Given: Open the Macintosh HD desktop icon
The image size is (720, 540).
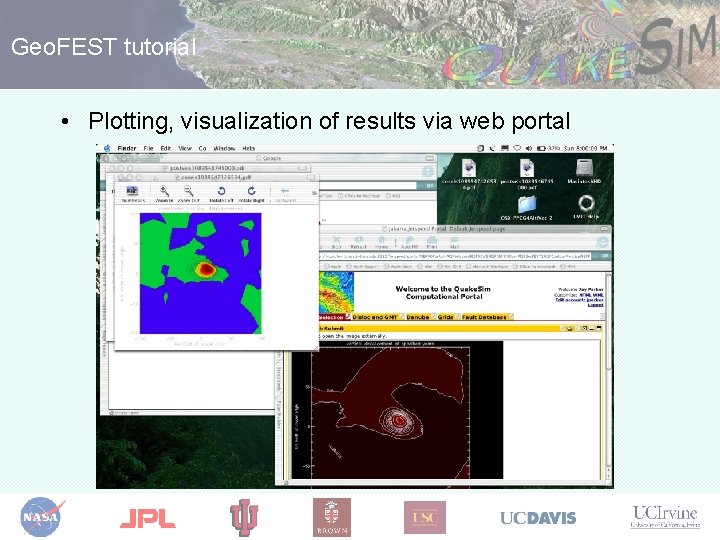Looking at the screenshot, I should [x=584, y=171].
